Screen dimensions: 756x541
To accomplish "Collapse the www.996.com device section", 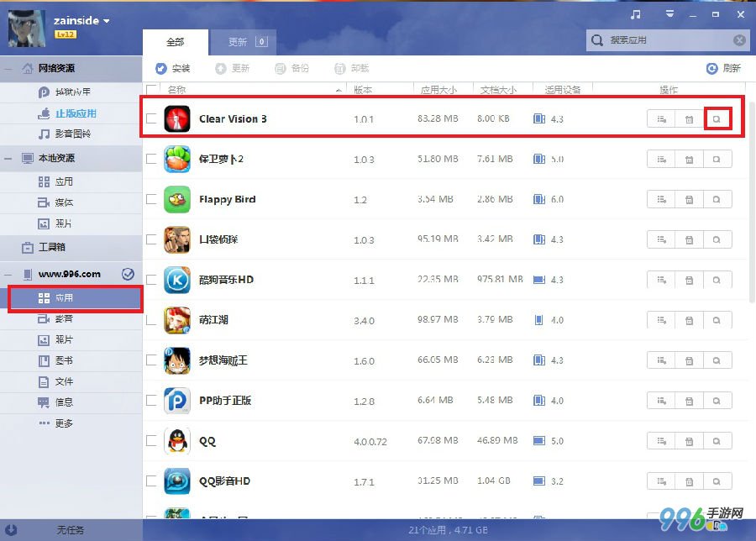I will (8, 275).
